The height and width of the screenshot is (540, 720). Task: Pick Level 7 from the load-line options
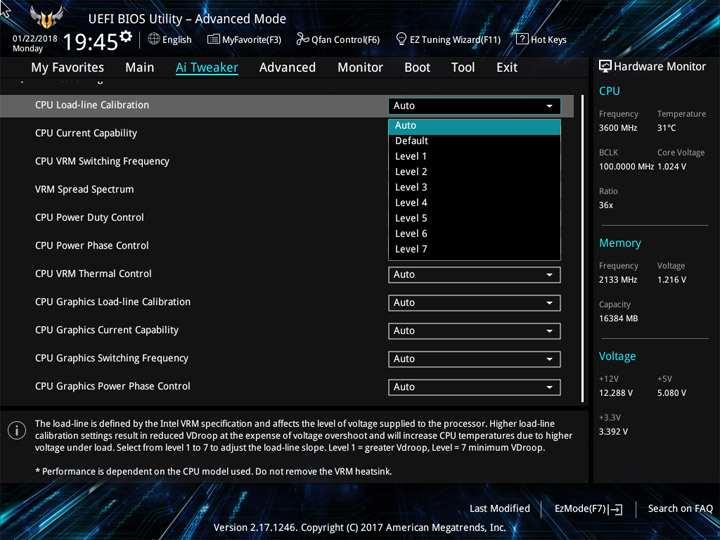point(411,249)
